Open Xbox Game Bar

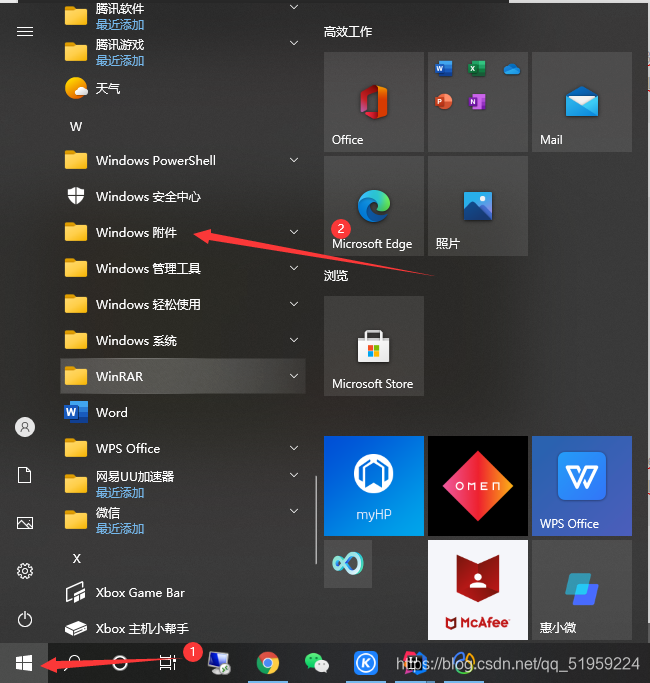click(x=183, y=592)
